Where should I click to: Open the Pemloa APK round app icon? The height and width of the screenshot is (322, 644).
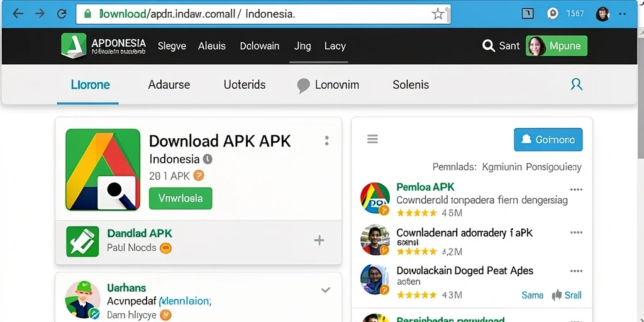pyautogui.click(x=375, y=198)
